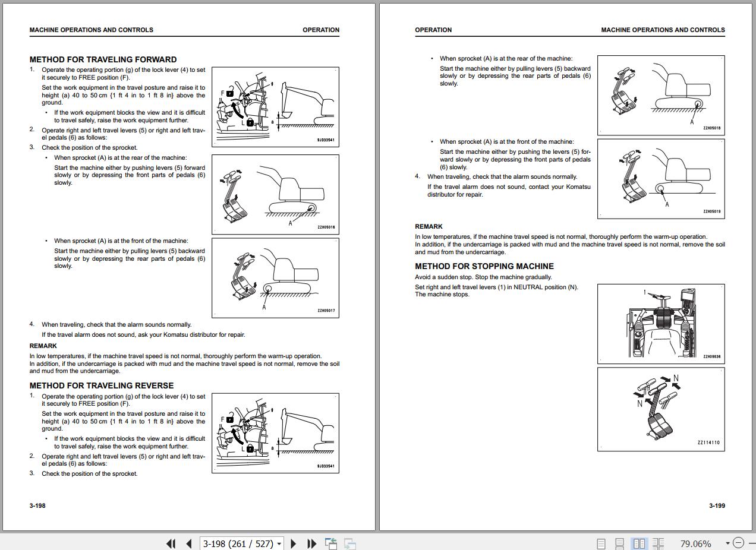756x550 pixels.
Task: Click previous view navigation icon
Action: [x=331, y=543]
